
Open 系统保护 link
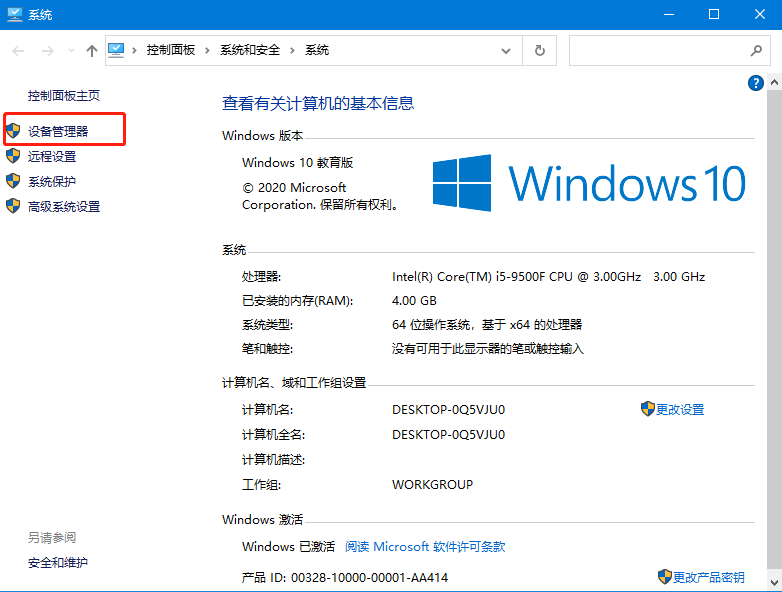tap(52, 182)
